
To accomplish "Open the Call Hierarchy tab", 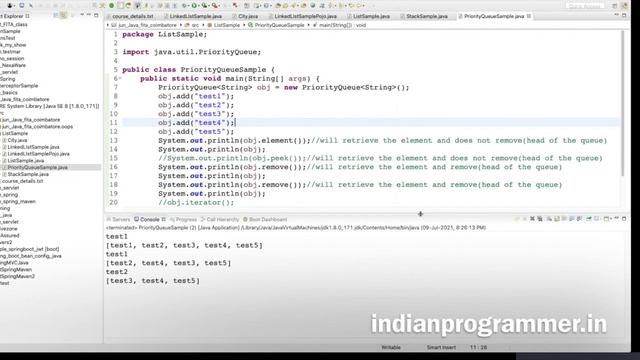I will pyautogui.click(x=220, y=219).
